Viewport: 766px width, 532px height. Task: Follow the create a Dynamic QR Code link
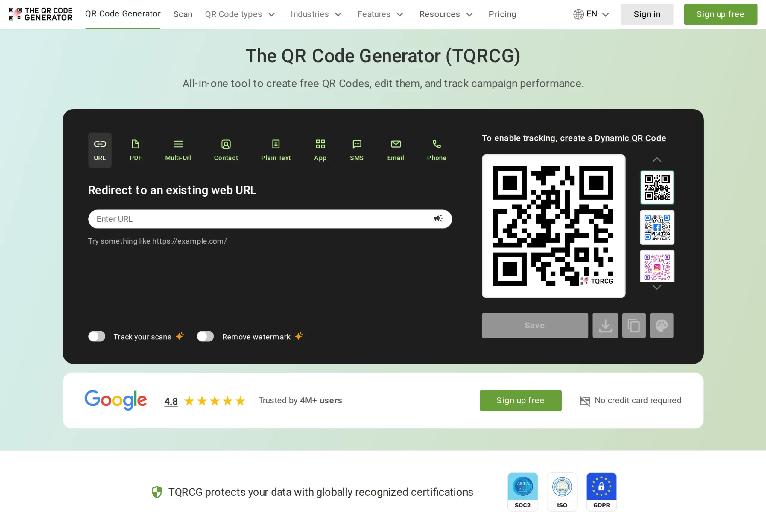pyautogui.click(x=613, y=138)
